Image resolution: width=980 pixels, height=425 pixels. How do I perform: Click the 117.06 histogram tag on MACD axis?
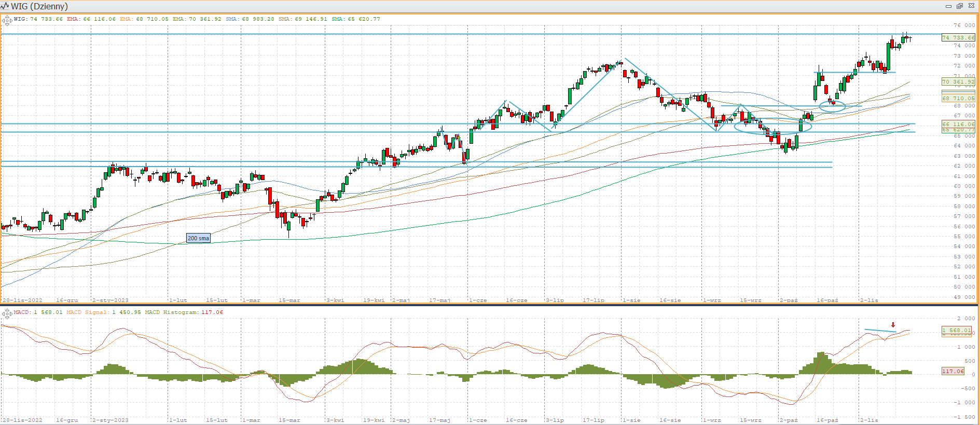tap(953, 371)
